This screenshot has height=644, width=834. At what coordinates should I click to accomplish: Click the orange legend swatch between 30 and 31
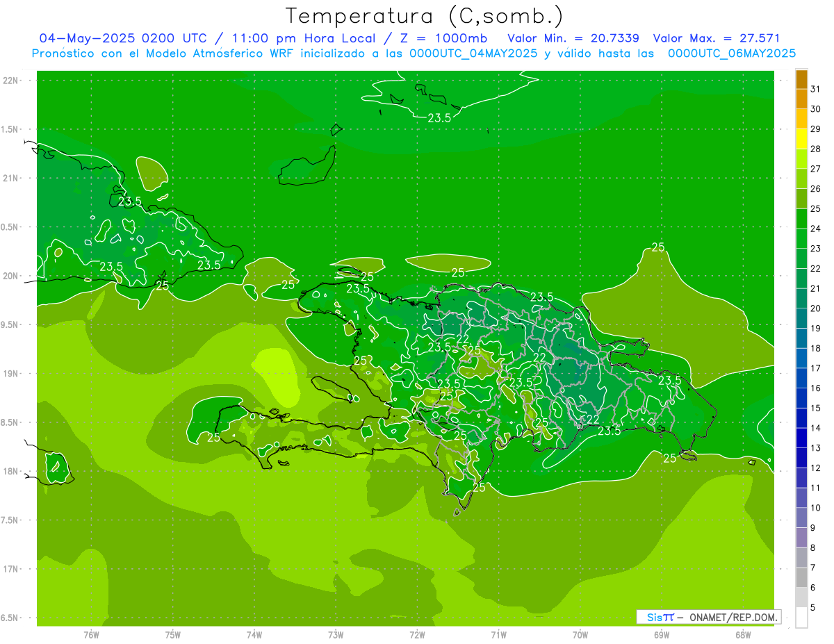pos(801,99)
